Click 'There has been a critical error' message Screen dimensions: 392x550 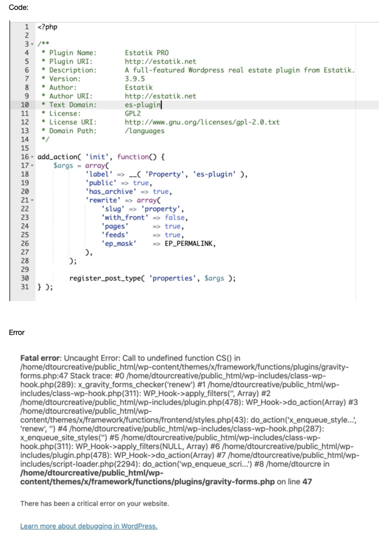tap(94, 504)
